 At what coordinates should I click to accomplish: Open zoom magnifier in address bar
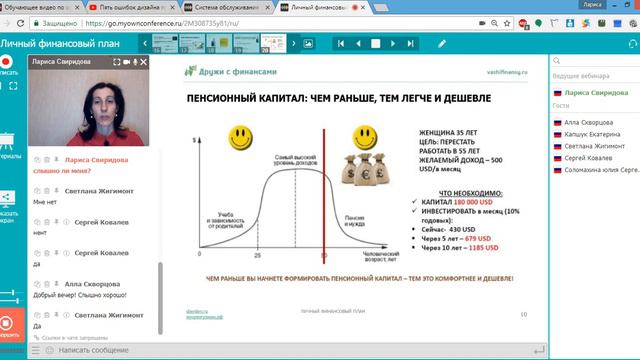coord(494,23)
